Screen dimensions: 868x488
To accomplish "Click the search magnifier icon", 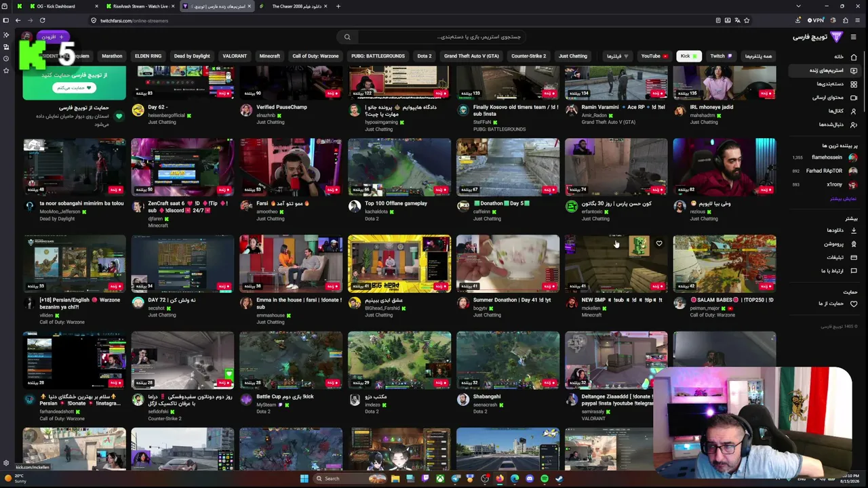I will [347, 37].
